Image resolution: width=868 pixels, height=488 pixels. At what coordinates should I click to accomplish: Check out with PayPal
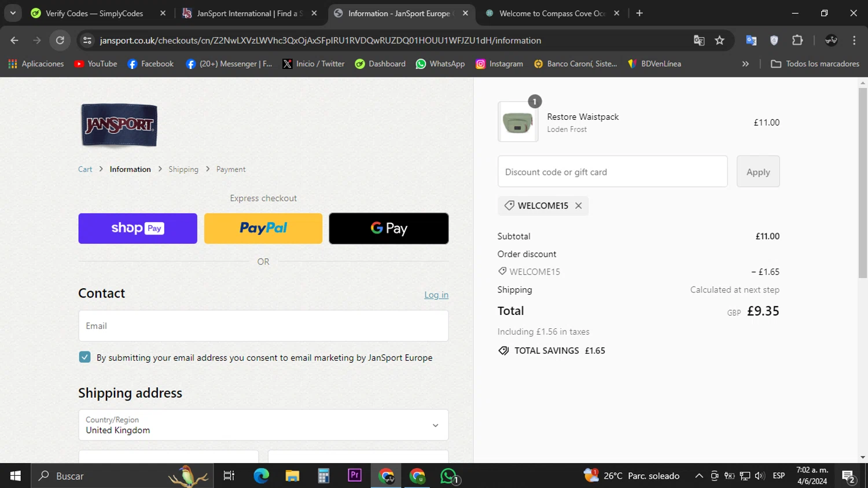(x=263, y=228)
